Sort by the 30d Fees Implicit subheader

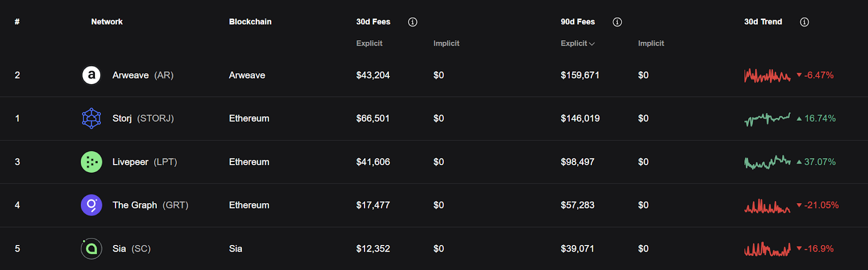pos(446,43)
